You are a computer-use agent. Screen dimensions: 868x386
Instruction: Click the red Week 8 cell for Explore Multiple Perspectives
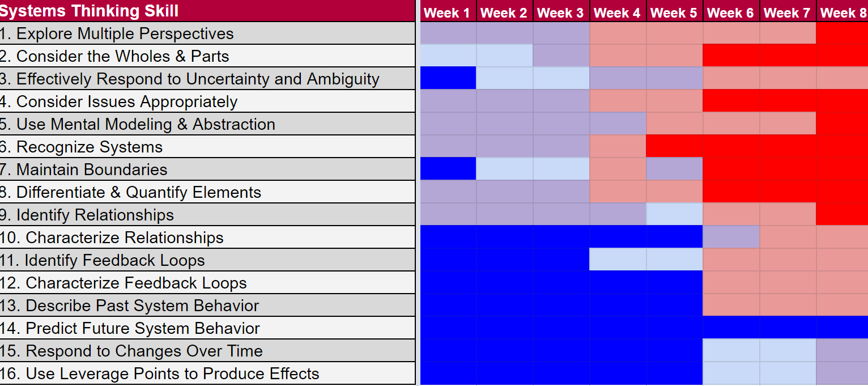[x=842, y=33]
